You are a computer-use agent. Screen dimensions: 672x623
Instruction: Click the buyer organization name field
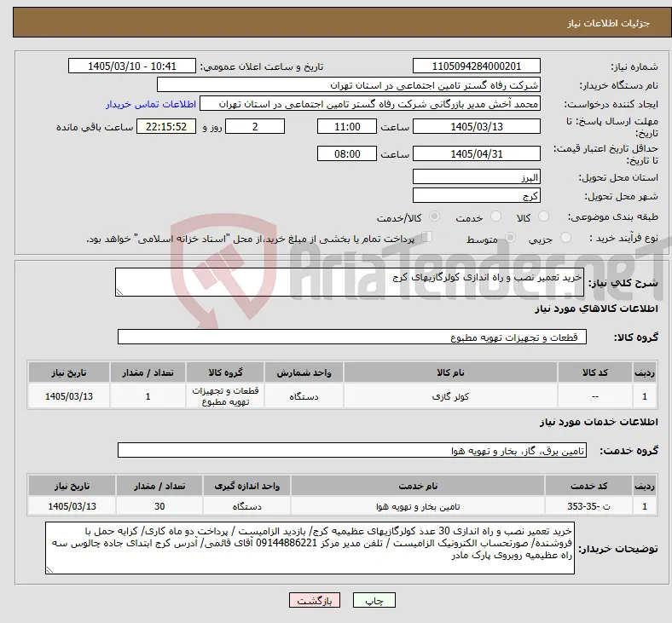[x=349, y=84]
